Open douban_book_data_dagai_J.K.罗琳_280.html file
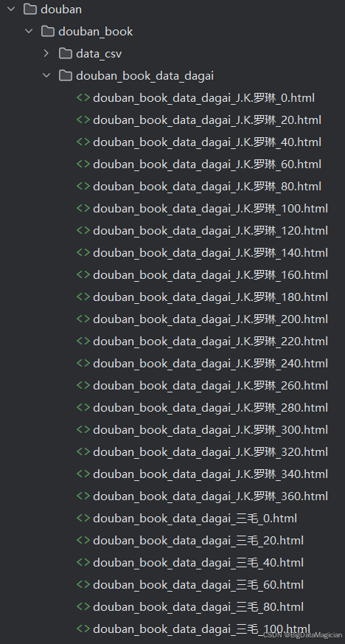 [x=210, y=408]
